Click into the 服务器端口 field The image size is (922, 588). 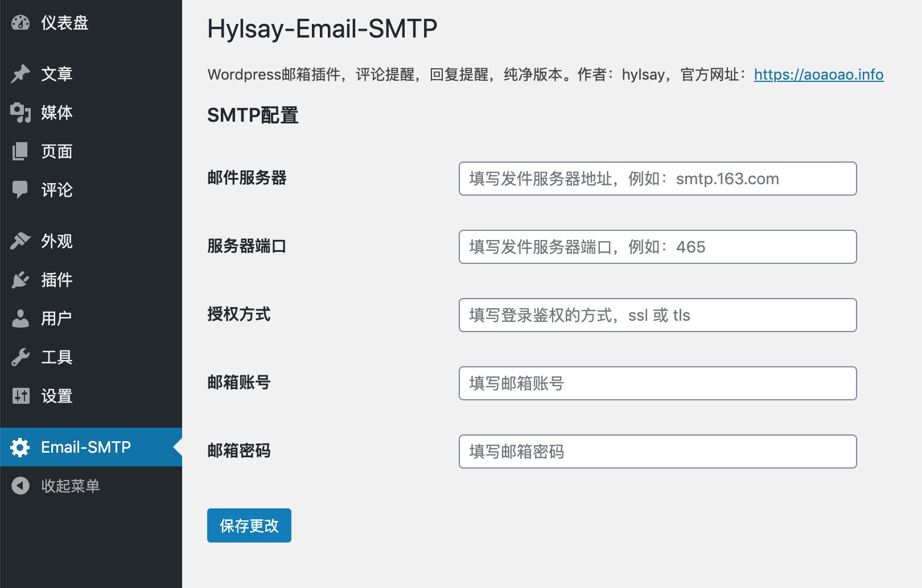pos(657,247)
